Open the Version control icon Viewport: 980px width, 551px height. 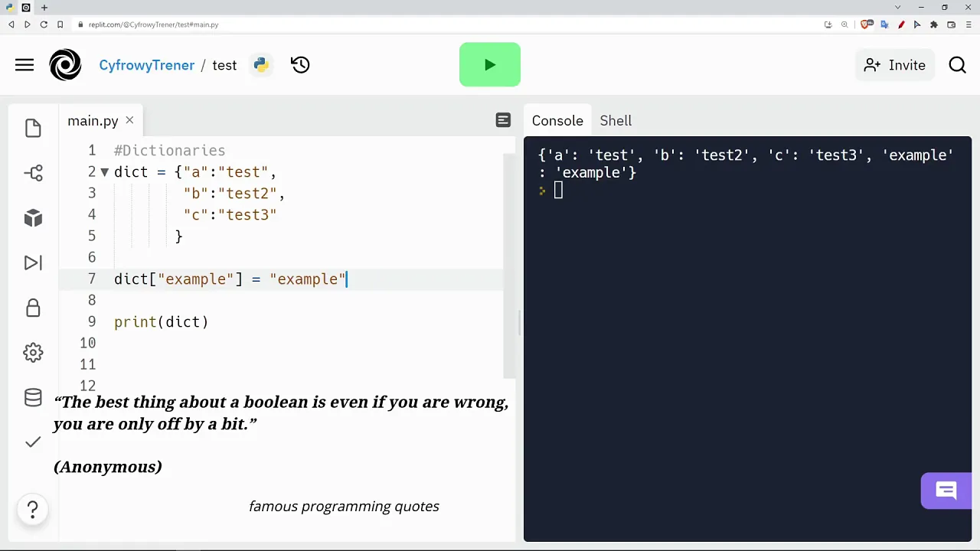(33, 173)
